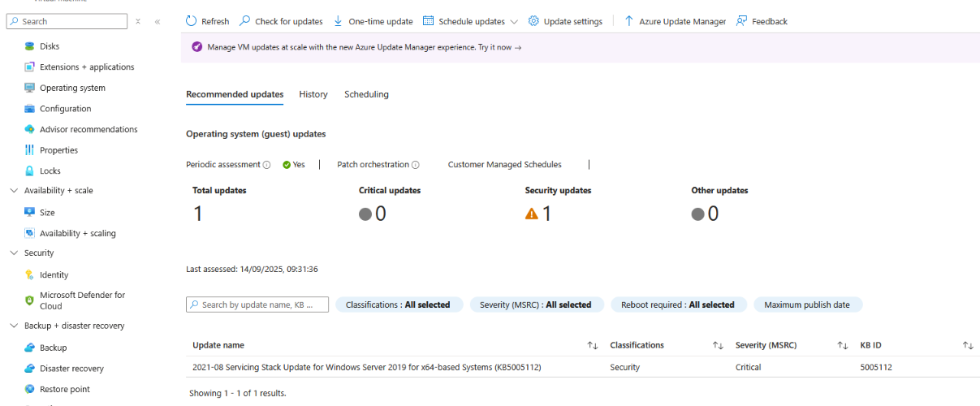The height and width of the screenshot is (406, 980).
Task: Sort by KB ID column arrows
Action: click(968, 346)
